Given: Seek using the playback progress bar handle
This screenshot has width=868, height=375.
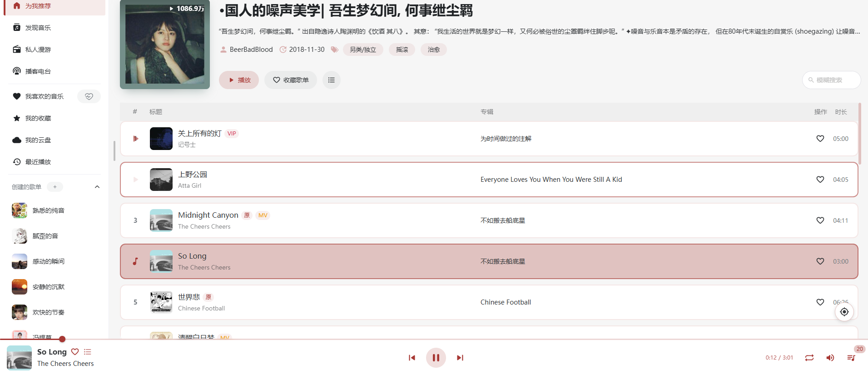Looking at the screenshot, I should 62,339.
